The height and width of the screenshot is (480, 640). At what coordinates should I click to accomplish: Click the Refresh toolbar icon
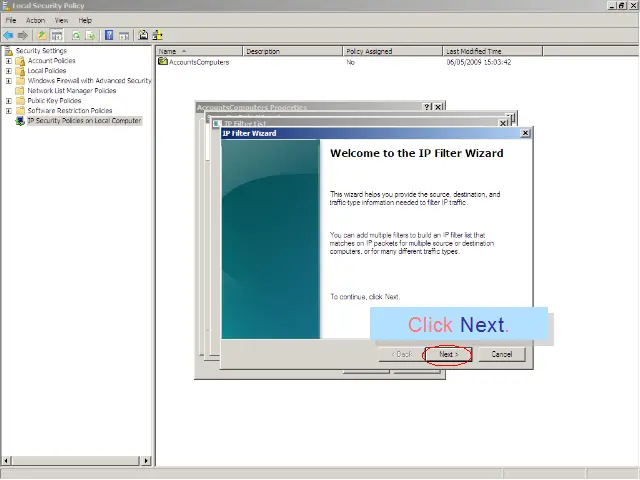(76, 35)
